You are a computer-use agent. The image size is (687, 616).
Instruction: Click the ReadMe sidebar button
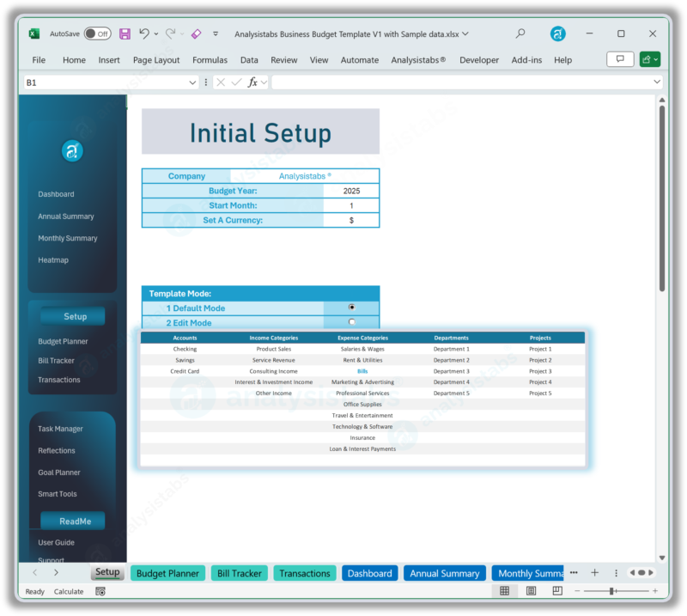pos(73,521)
